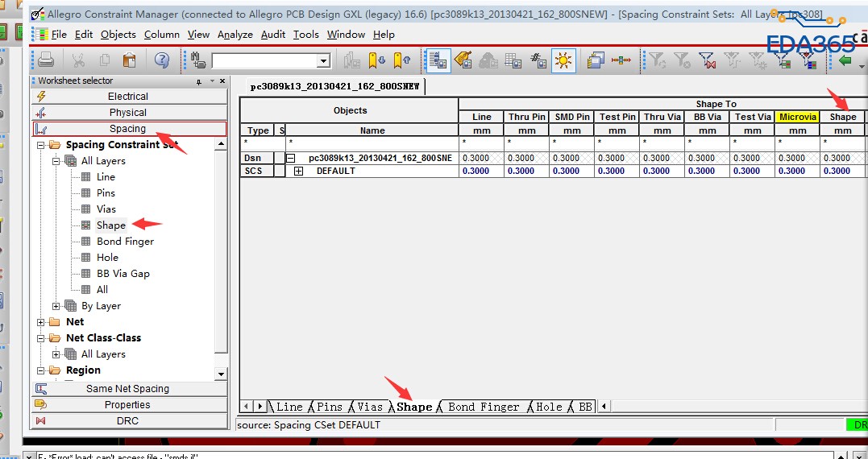Expand the DEFAULT SCS row
The height and width of the screenshot is (459, 868).
[x=299, y=171]
